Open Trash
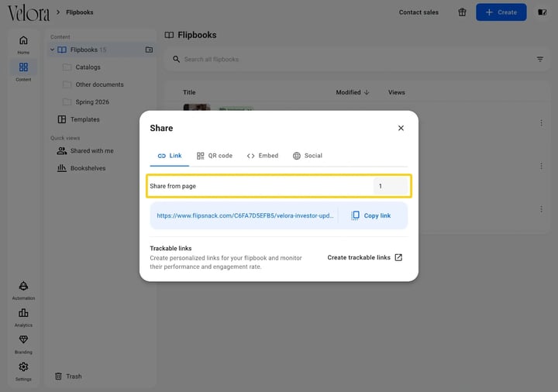The image size is (558, 392). click(68, 377)
